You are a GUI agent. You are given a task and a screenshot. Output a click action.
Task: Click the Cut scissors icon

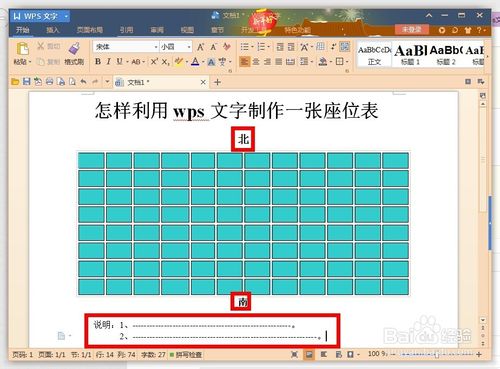tap(41, 46)
